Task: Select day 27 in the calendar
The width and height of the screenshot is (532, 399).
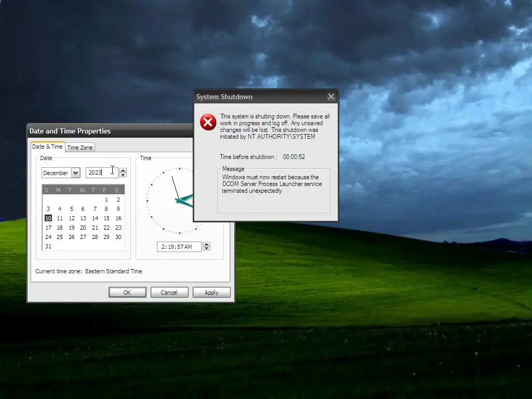Action: (83, 237)
